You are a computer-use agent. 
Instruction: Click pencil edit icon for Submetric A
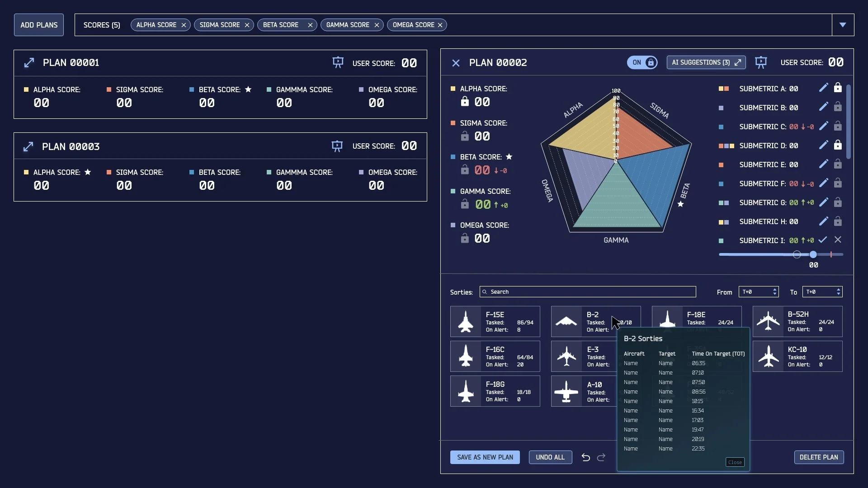[x=823, y=88]
